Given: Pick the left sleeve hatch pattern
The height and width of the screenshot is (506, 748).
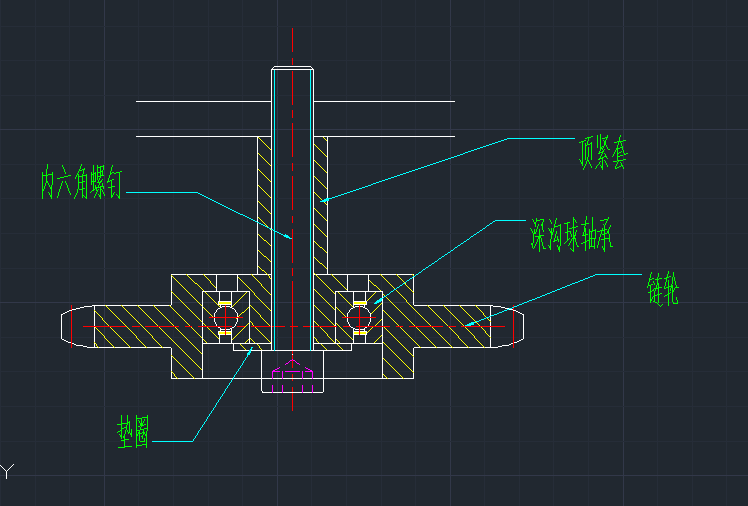Looking at the screenshot, I should [x=264, y=205].
